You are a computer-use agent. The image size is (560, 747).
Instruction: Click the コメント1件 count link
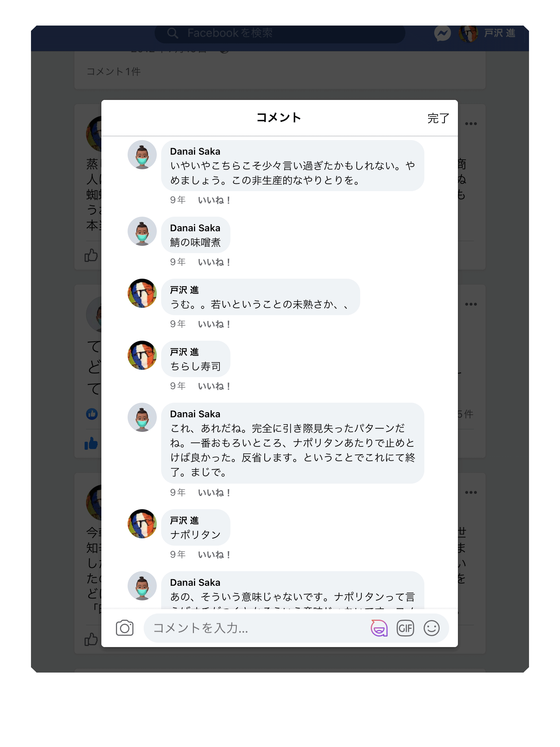click(x=114, y=71)
